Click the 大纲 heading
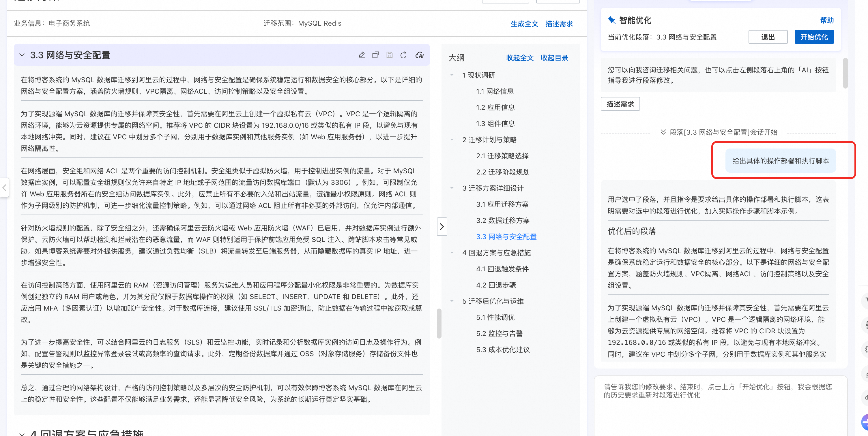This screenshot has height=436, width=868. pyautogui.click(x=456, y=58)
